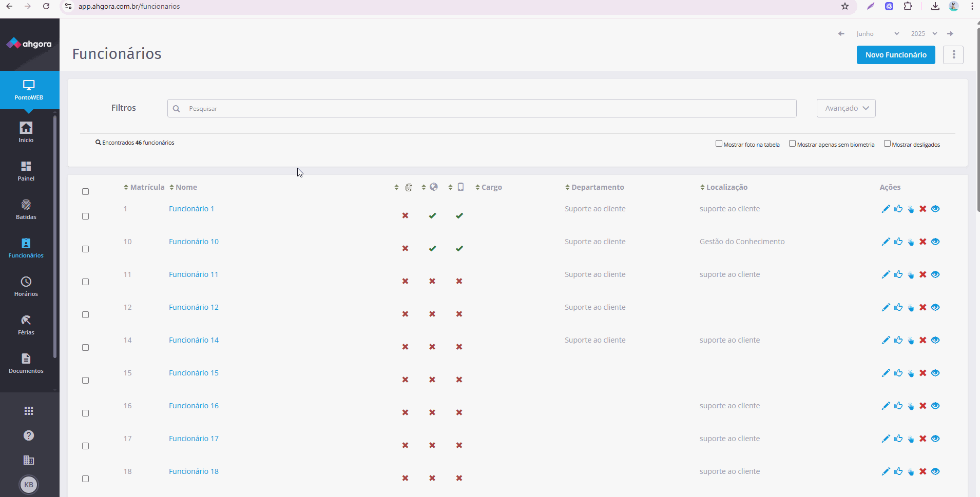Sort table by Cargo column
Image resolution: width=980 pixels, height=497 pixels.
pyautogui.click(x=489, y=187)
